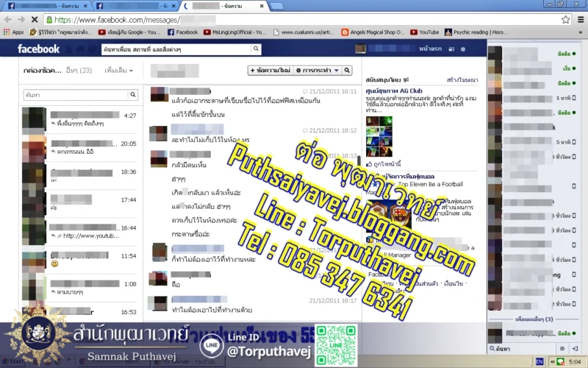Click the browser Forward arrow
The height and width of the screenshot is (368, 588).
[x=21, y=20]
